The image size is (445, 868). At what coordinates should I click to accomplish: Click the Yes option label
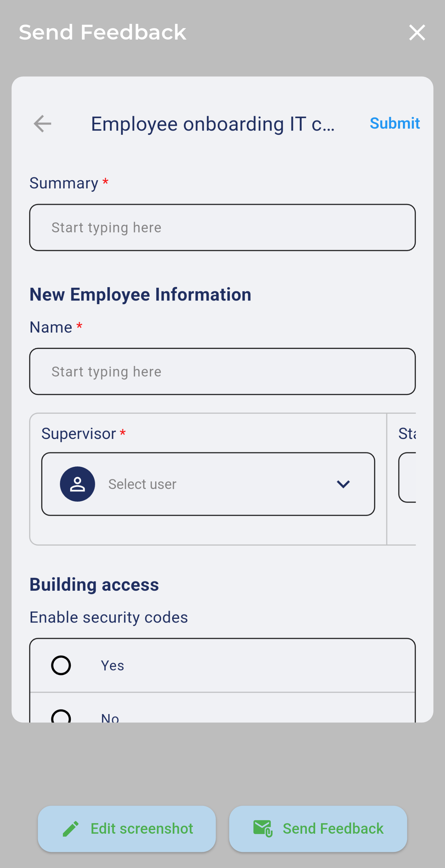tap(112, 666)
